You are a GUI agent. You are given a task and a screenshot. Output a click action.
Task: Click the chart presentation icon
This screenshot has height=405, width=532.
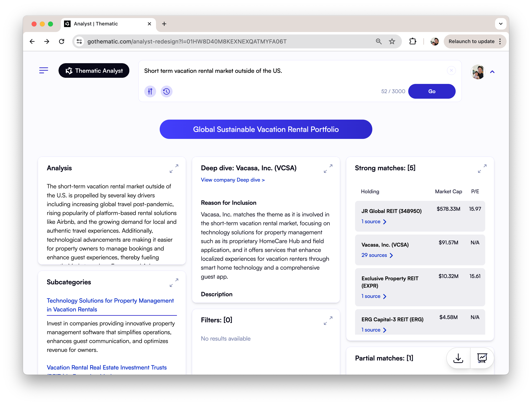(482, 358)
